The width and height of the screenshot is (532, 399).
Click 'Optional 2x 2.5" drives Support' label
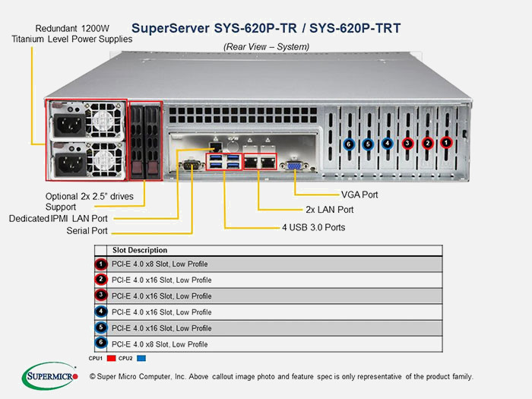90,201
